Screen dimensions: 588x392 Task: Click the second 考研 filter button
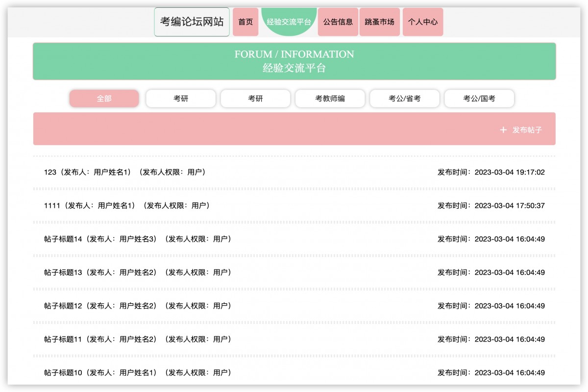click(255, 98)
